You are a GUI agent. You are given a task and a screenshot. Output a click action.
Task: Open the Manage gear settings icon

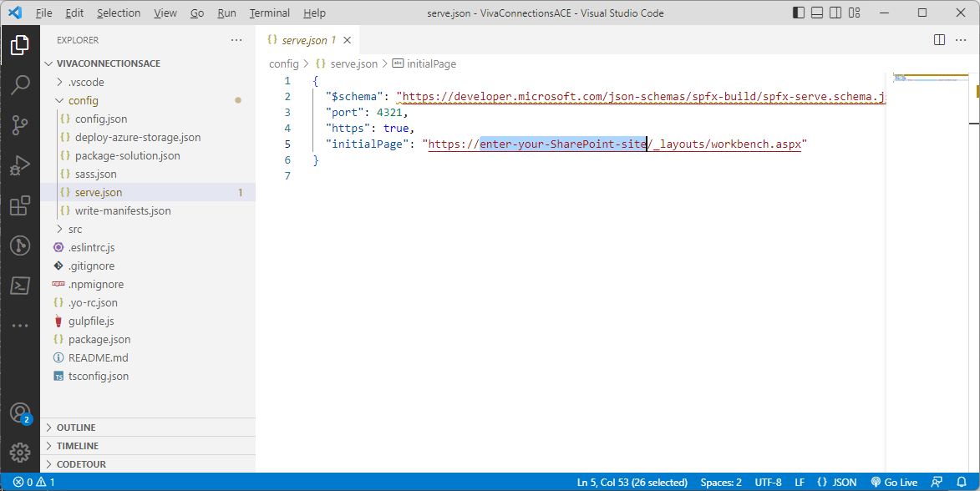point(20,452)
